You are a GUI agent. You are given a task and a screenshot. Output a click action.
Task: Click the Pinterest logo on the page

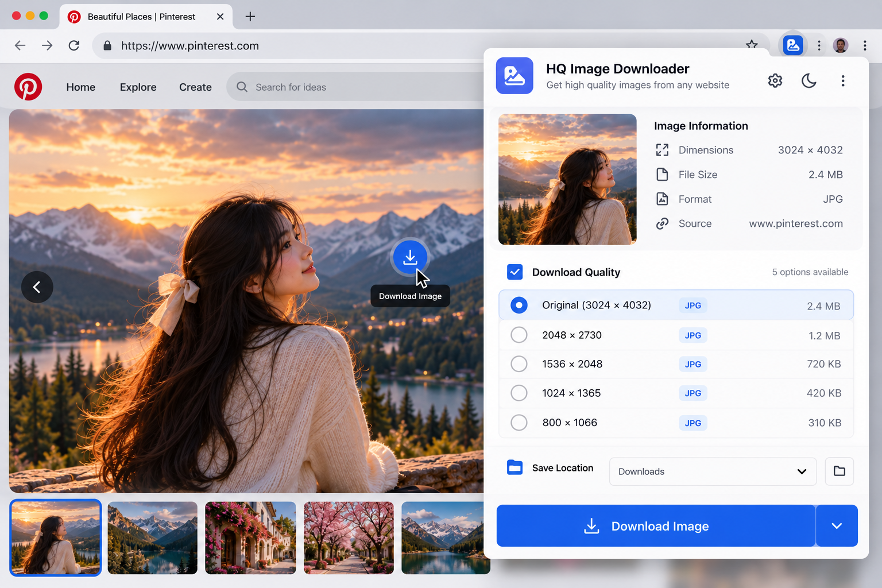28,87
